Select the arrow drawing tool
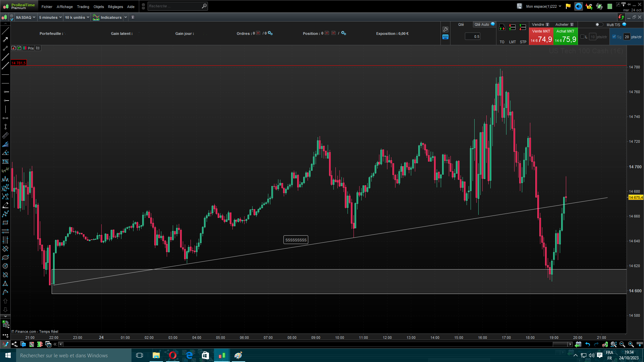This screenshot has height=362, width=644. pyautogui.click(x=5, y=40)
